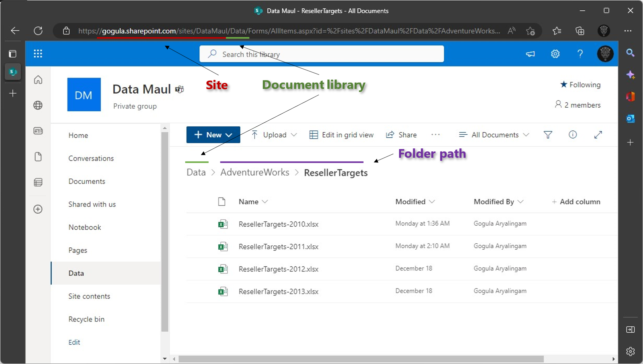The height and width of the screenshot is (364, 643).
Task: Click the Share button in toolbar
Action: pyautogui.click(x=401, y=135)
